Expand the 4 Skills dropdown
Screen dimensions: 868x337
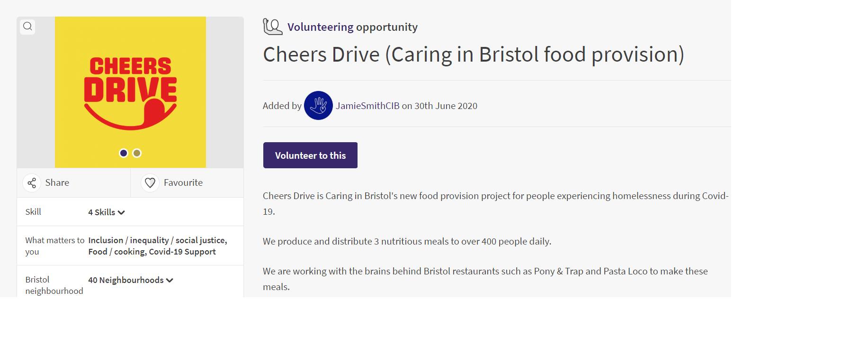107,212
